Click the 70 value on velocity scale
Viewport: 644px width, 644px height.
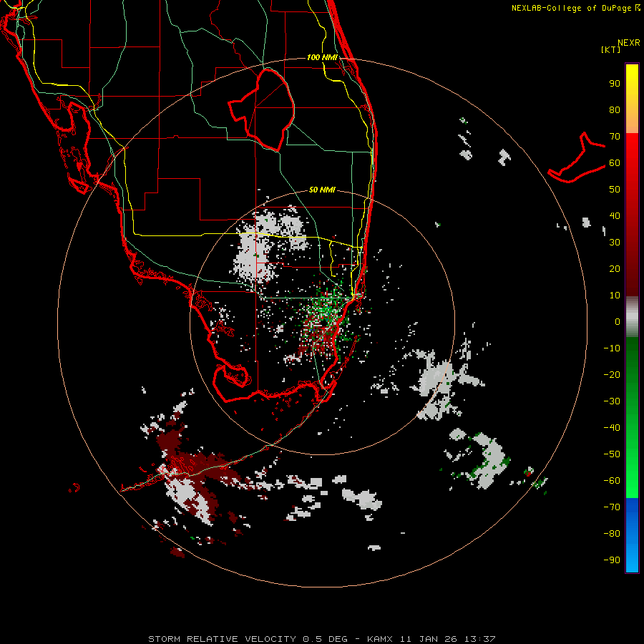615,137
